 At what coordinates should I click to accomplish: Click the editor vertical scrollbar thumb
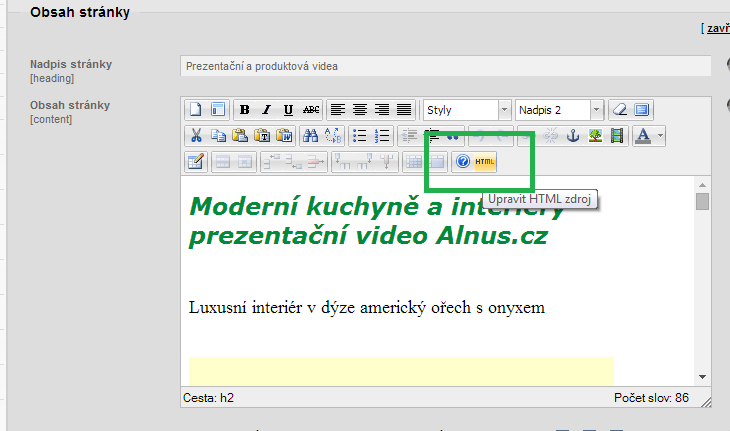tap(703, 202)
